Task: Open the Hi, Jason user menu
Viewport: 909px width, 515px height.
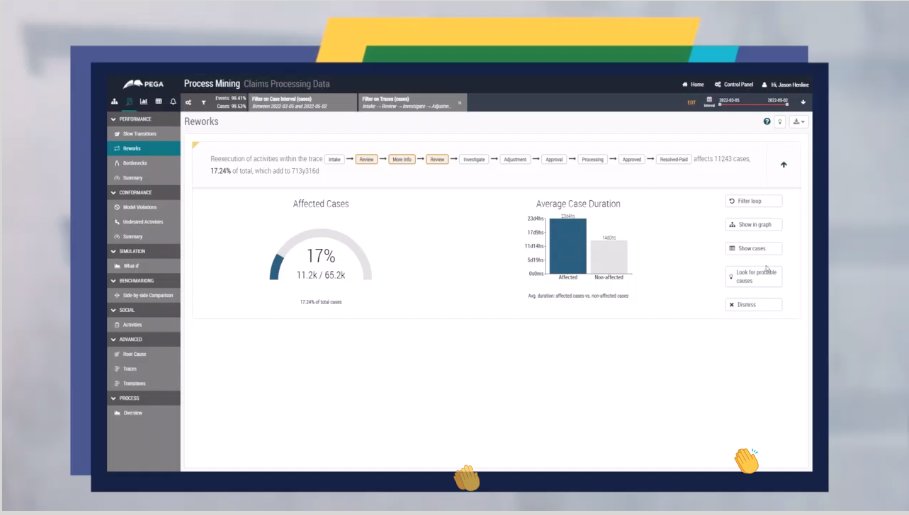Action: tap(785, 85)
